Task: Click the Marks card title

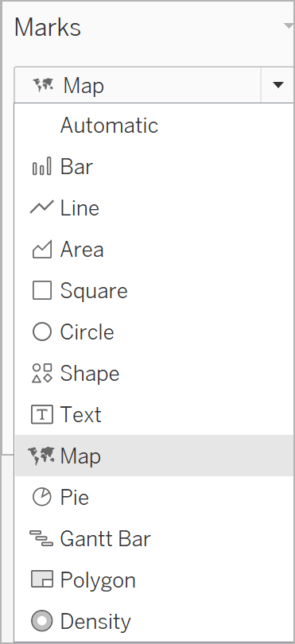Action: click(48, 28)
